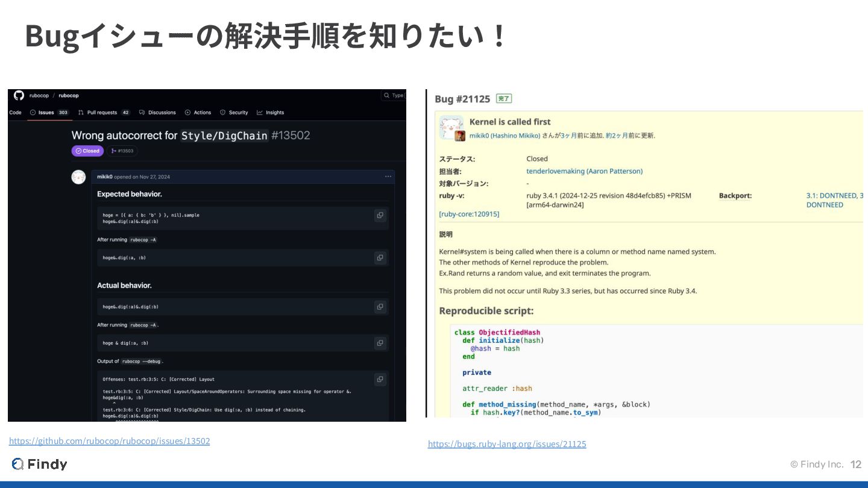Click the Pull requests tab branch icon
This screenshot has width=868, height=488.
coord(81,113)
